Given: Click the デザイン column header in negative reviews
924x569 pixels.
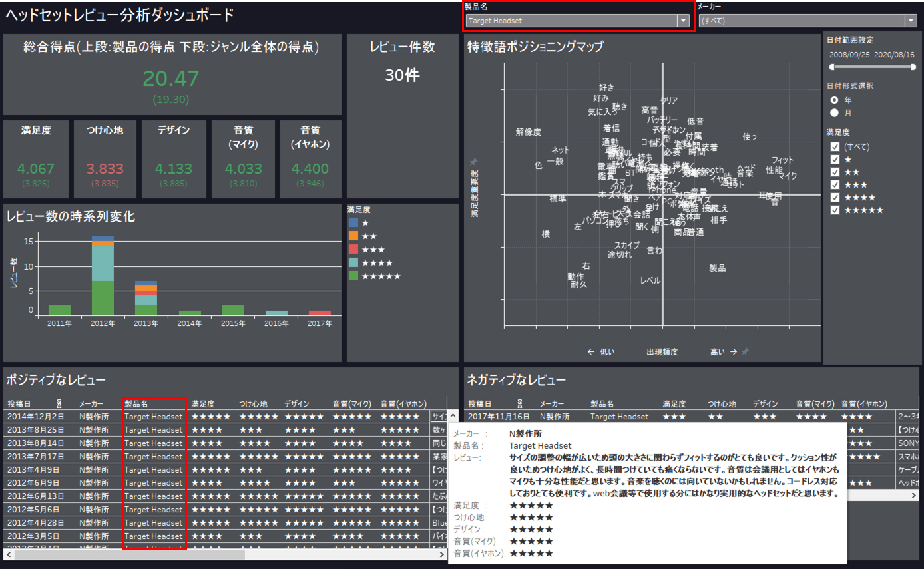Looking at the screenshot, I should coord(766,404).
